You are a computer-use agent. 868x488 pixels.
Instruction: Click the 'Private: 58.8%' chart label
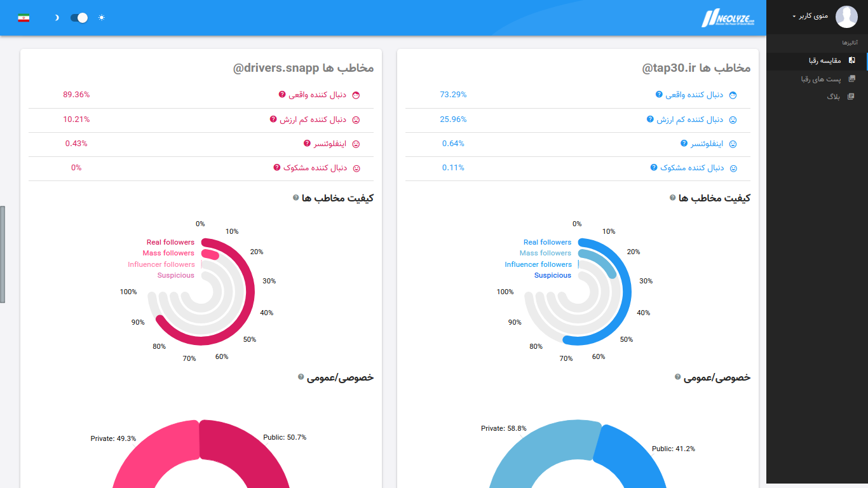(504, 428)
